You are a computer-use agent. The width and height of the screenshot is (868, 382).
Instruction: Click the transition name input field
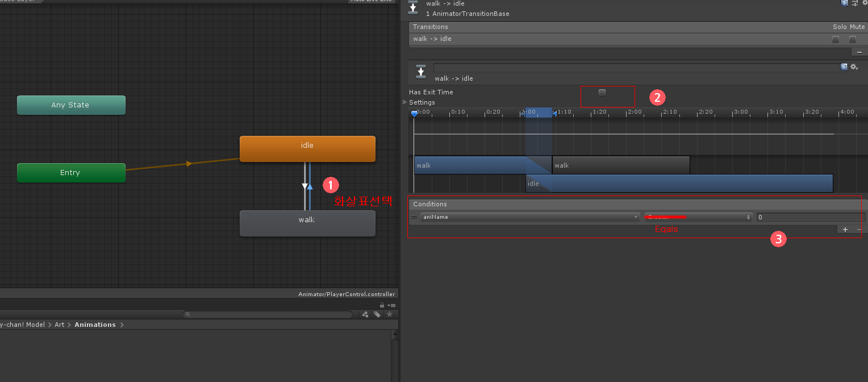click(637, 67)
